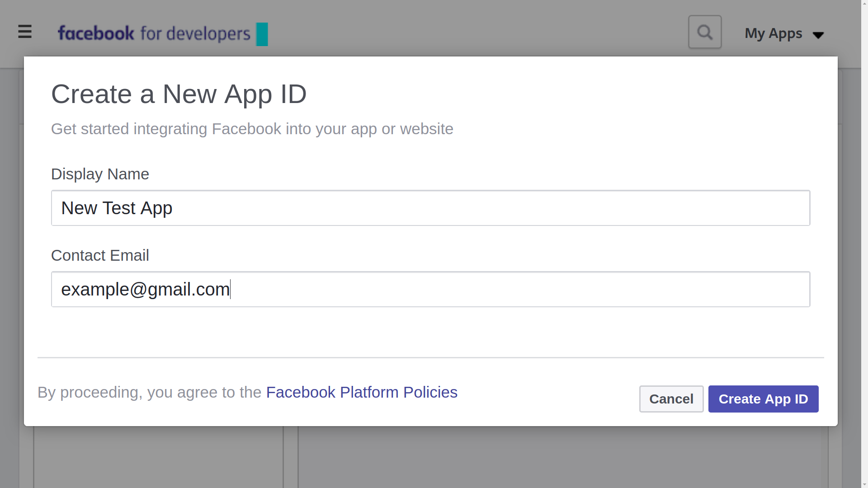Image resolution: width=868 pixels, height=488 pixels.
Task: Click the Cancel button
Action: (671, 399)
